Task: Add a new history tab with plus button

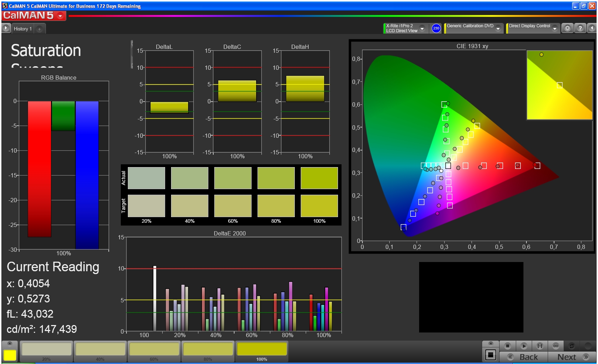Action: point(39,29)
